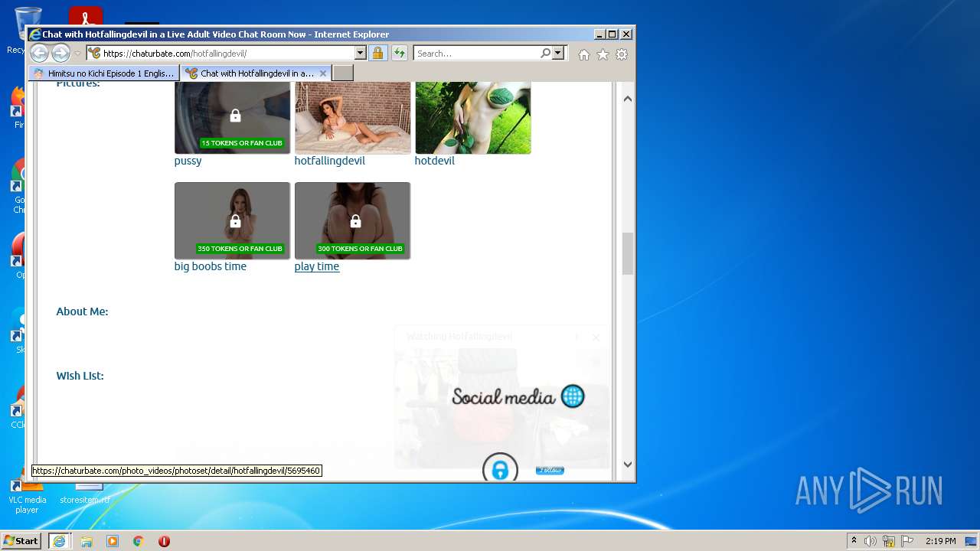Screen dimensions: 980x551
Task: Open Action Center flag icon
Action: tap(907, 541)
